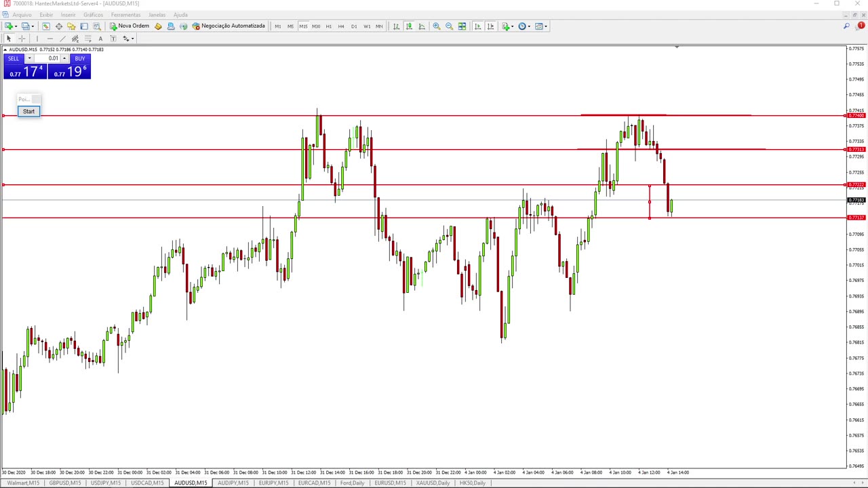Switch chart to MN timeframe
The height and width of the screenshot is (488, 868).
(x=379, y=26)
